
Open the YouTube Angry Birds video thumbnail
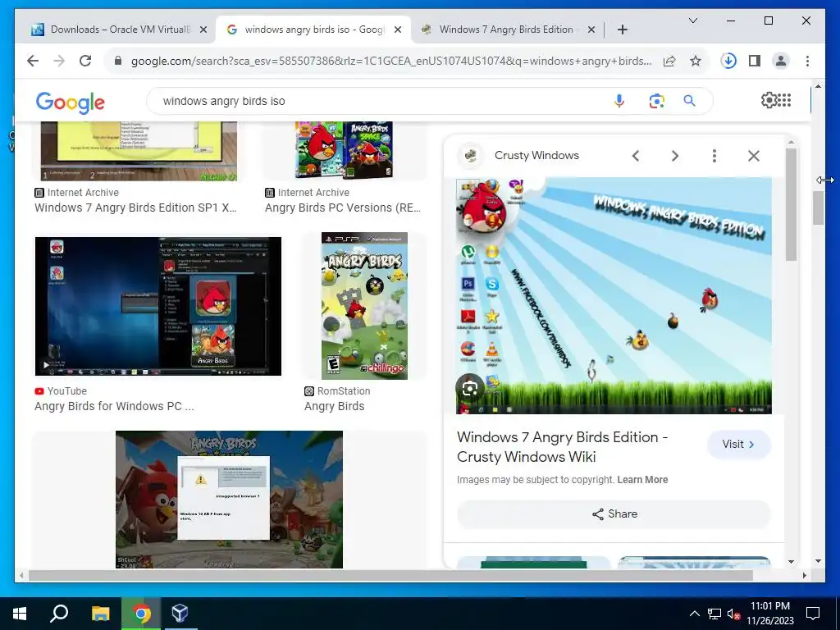[158, 307]
